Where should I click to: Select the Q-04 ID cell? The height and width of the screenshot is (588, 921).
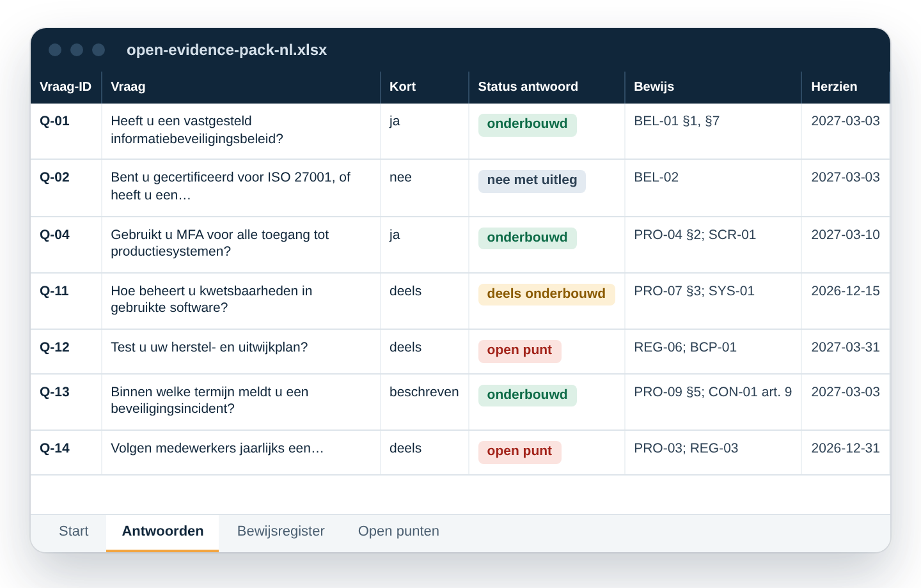point(66,245)
